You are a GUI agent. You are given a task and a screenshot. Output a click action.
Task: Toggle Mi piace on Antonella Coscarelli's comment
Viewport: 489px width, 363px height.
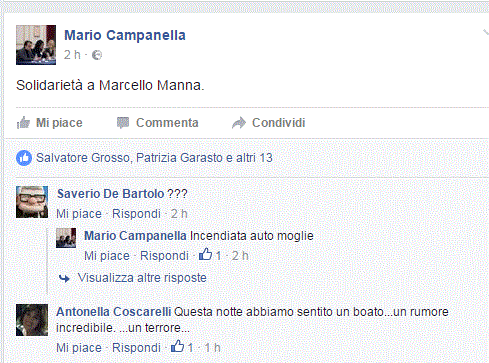click(x=79, y=348)
